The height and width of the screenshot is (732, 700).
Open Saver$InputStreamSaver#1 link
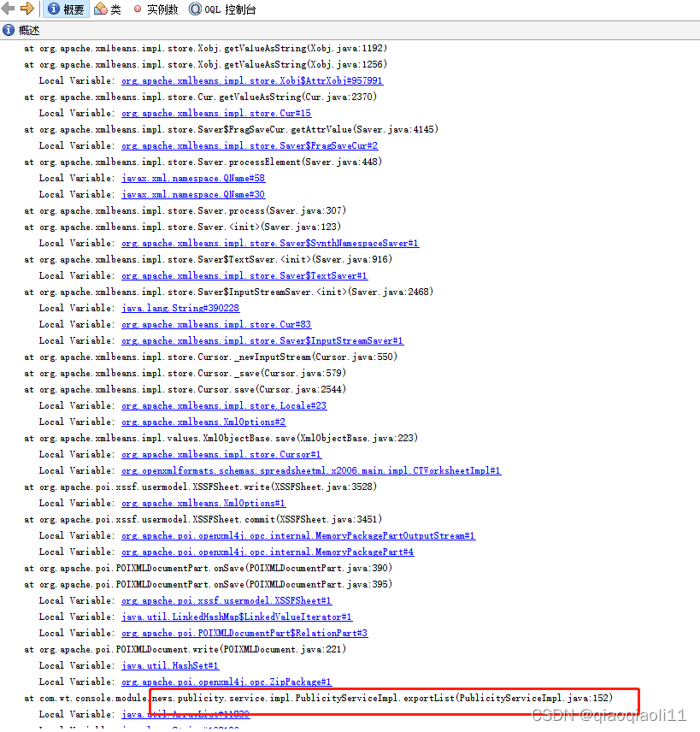(262, 341)
